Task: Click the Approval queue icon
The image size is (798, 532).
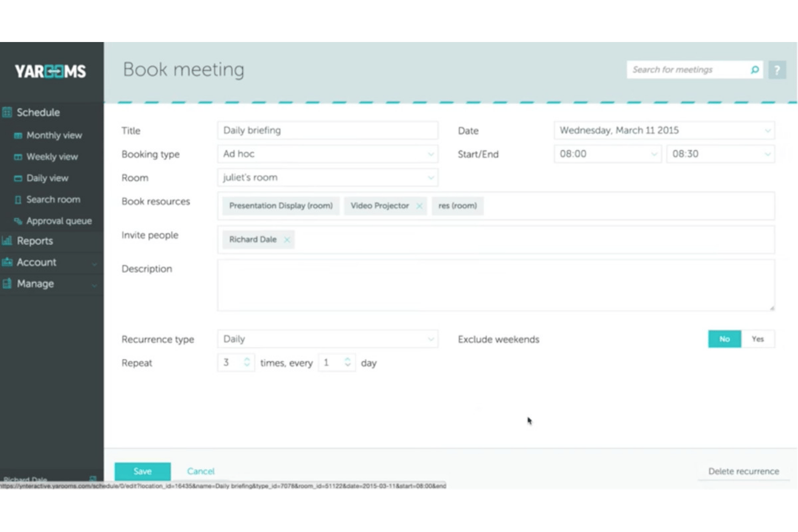Action: click(18, 221)
